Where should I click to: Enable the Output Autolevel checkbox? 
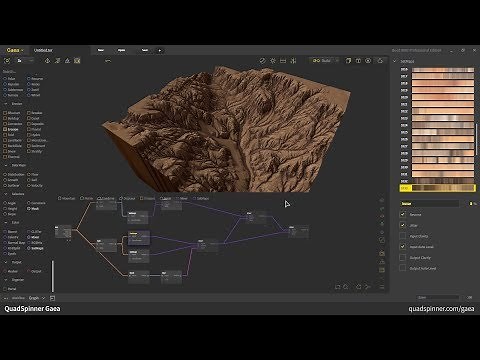403,268
